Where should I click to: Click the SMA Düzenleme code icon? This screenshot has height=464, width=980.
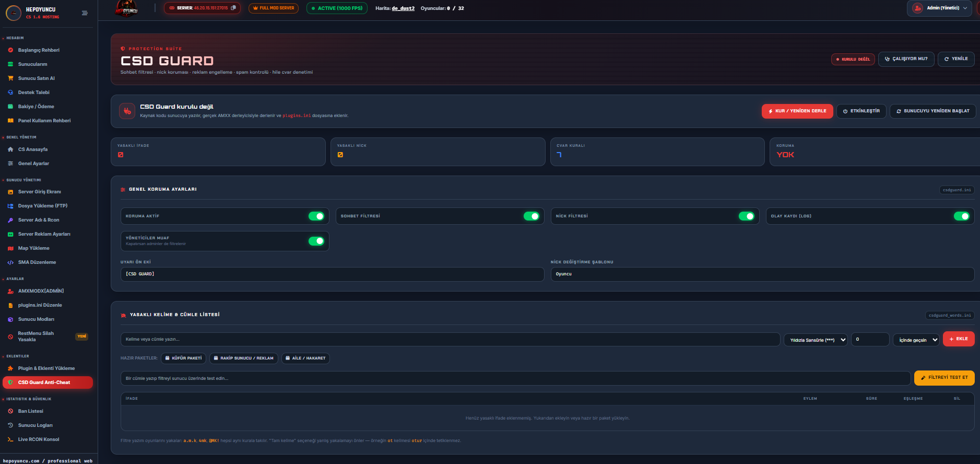(x=10, y=262)
